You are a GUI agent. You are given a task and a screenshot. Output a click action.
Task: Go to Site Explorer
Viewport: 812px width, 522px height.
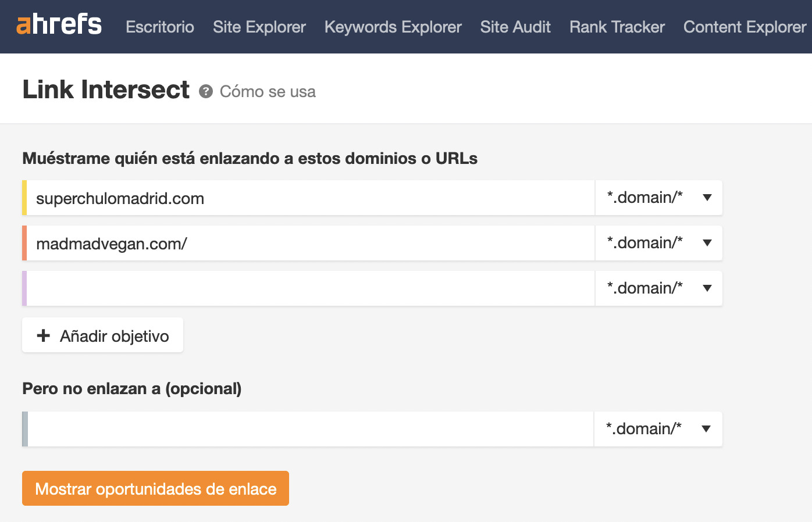[259, 27]
